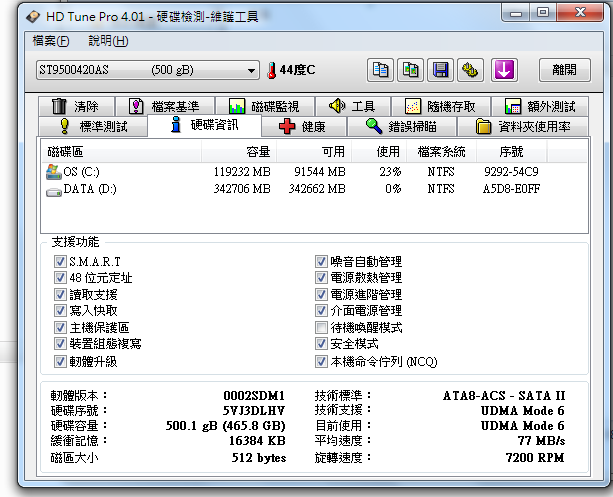Screen dimensions: 613x497
Task: Open the 額外測試 extra tests tab
Action: [540, 106]
